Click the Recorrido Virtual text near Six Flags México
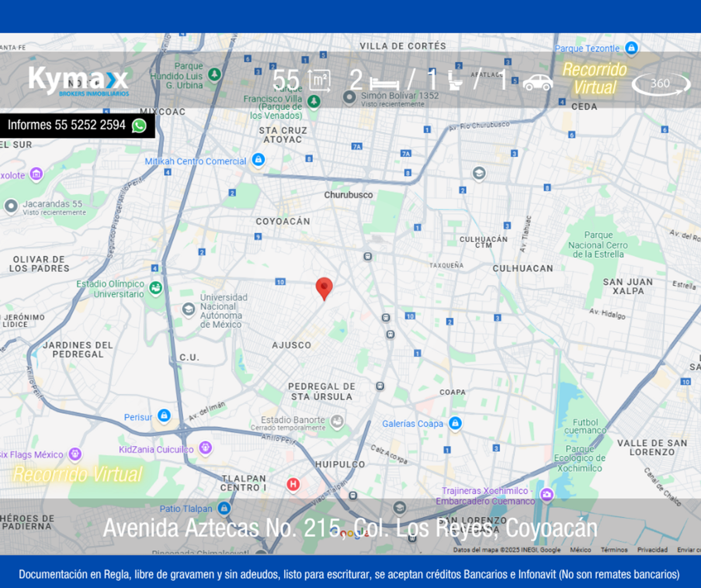Image resolution: width=701 pixels, height=588 pixels. point(78,474)
